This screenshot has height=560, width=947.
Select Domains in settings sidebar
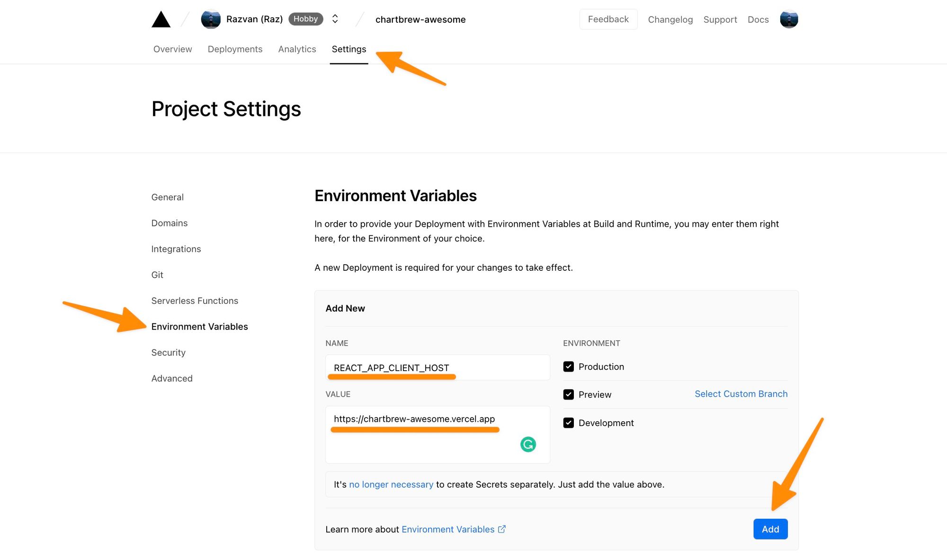click(x=170, y=223)
